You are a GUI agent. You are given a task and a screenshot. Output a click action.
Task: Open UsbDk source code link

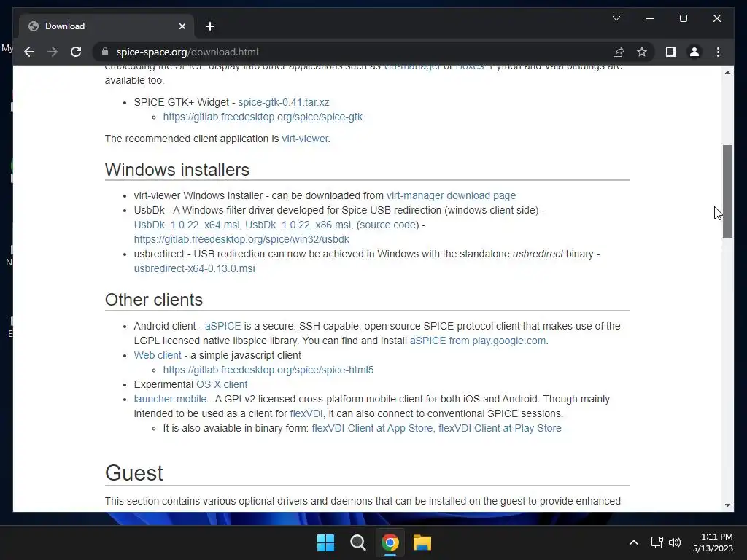[x=388, y=225]
